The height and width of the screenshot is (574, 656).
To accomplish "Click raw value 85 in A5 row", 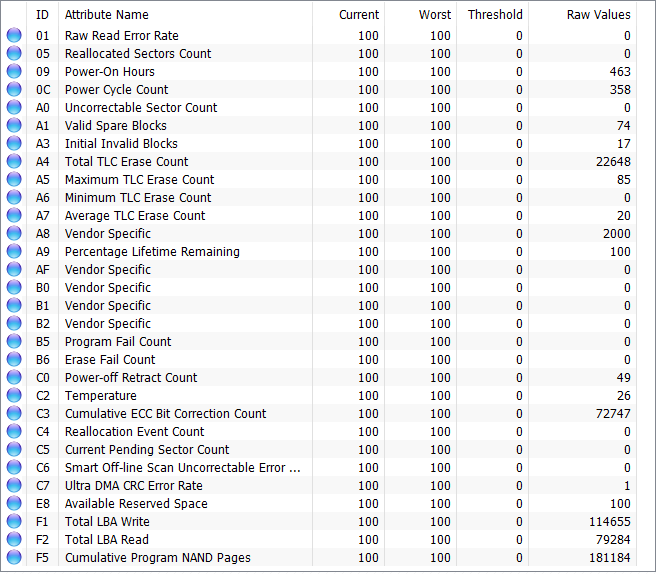I will click(623, 179).
